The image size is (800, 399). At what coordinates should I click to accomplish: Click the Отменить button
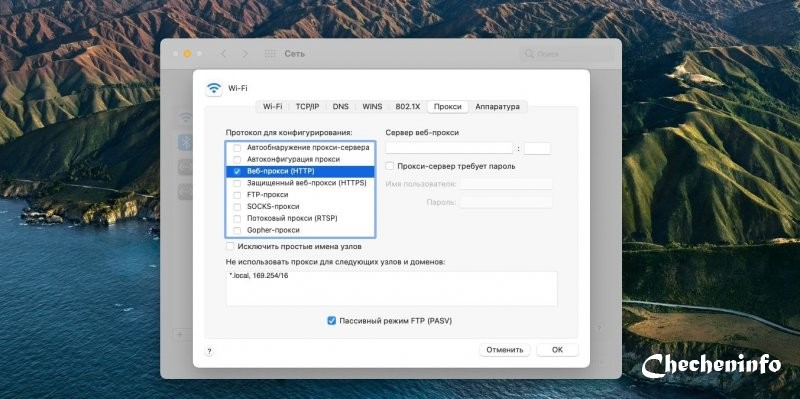point(505,350)
